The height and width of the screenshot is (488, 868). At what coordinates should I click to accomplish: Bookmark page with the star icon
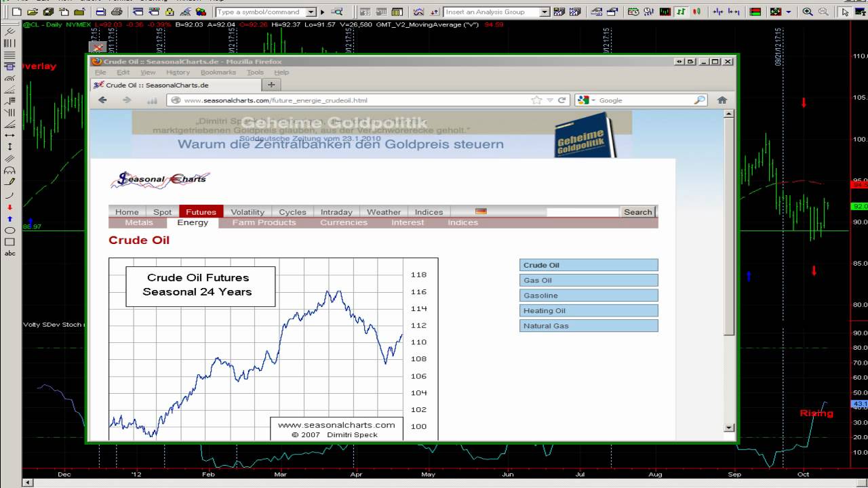[x=536, y=100]
